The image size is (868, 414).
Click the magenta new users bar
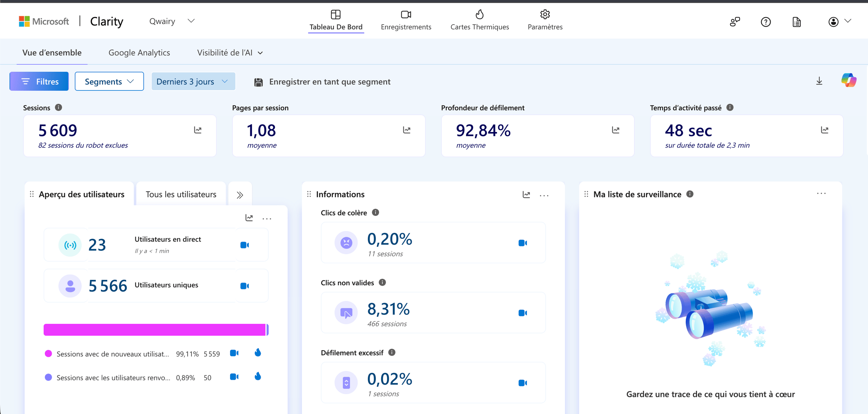(155, 330)
